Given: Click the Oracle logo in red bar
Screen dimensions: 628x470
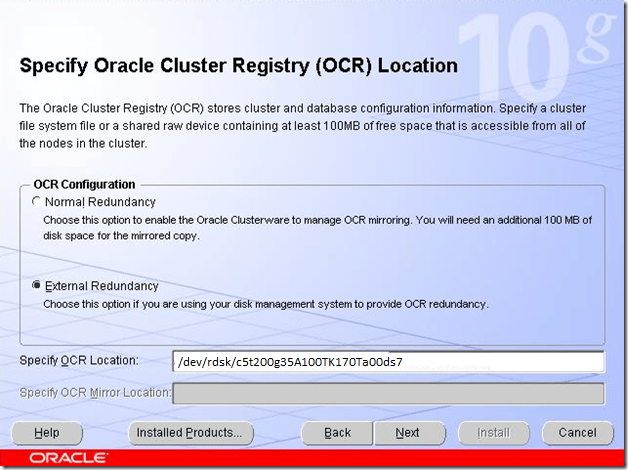Looking at the screenshot, I should (68, 458).
